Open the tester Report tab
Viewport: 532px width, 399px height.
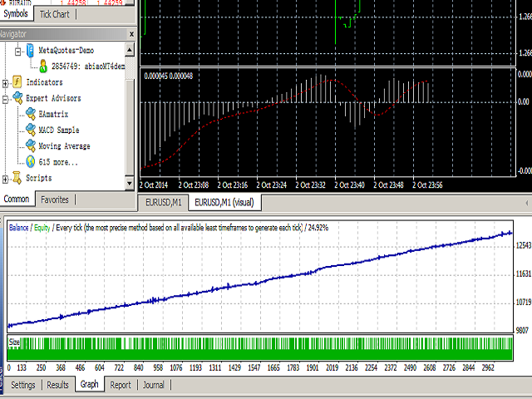(x=121, y=385)
